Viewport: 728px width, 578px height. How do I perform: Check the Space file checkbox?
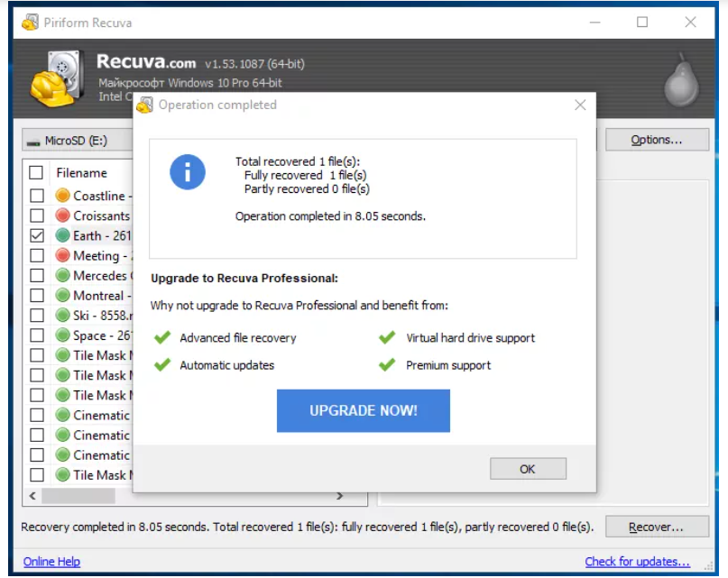(x=37, y=335)
